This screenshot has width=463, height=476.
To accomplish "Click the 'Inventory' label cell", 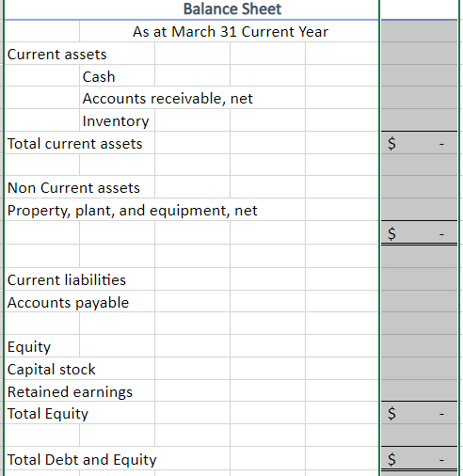I will coord(116,121).
